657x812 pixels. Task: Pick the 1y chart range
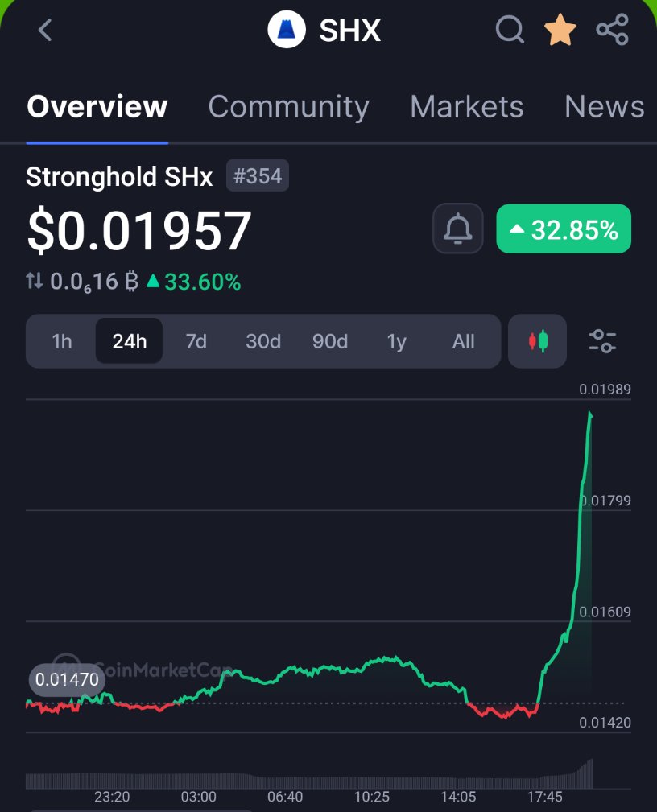(x=396, y=341)
